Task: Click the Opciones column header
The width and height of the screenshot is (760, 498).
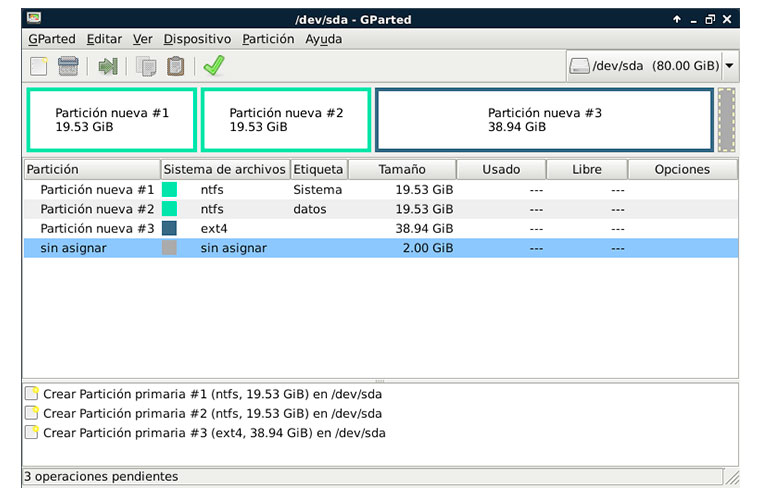Action: 683,169
